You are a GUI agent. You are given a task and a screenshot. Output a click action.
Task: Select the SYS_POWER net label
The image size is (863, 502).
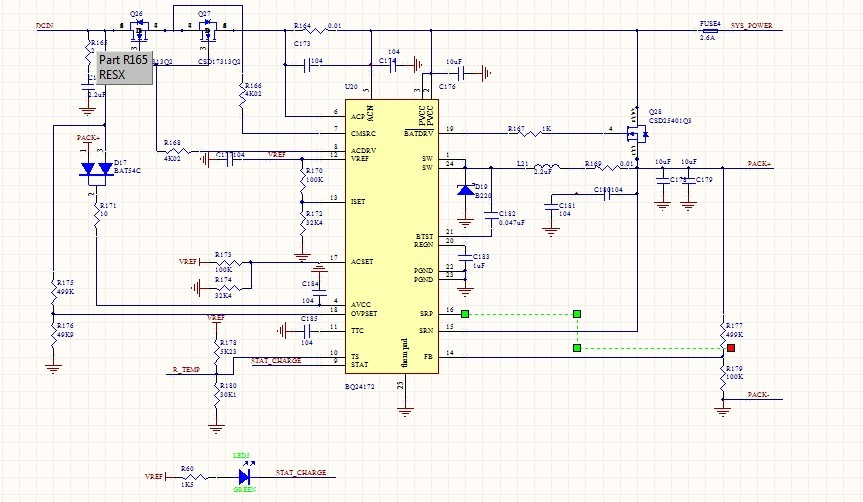point(752,26)
